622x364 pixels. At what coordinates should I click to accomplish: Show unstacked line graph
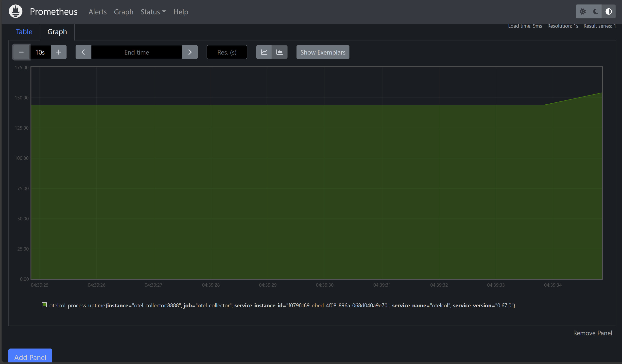pos(264,52)
